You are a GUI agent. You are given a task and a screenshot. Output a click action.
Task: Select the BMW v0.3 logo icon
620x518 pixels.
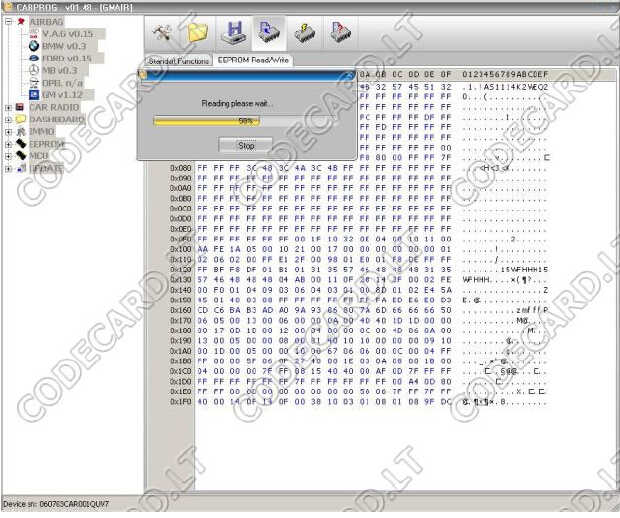(x=34, y=46)
